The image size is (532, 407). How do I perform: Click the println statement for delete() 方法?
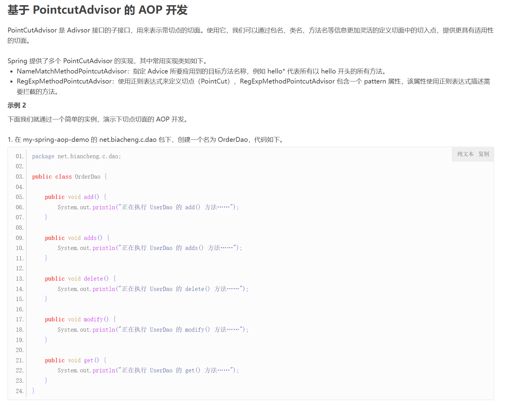pyautogui.click(x=153, y=289)
